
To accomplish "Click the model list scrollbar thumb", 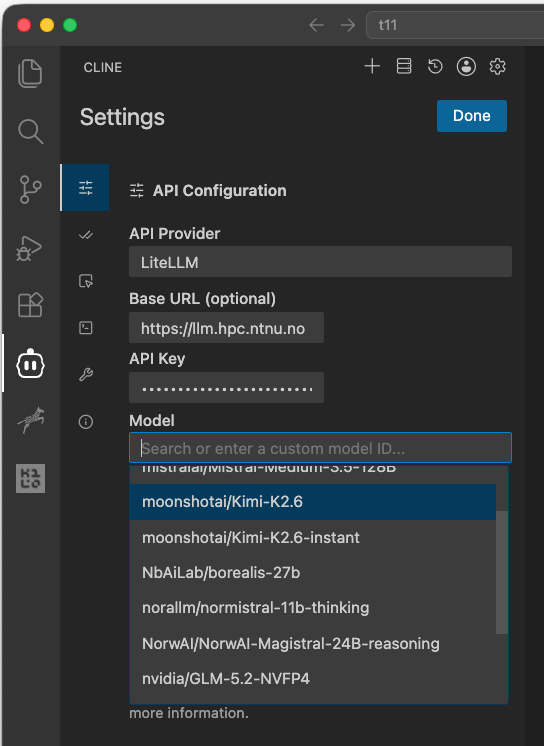I will (502, 572).
